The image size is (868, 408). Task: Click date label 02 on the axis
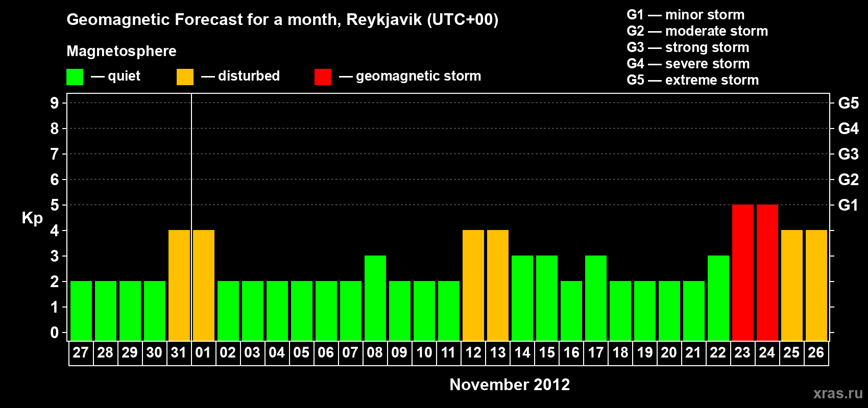pyautogui.click(x=228, y=353)
